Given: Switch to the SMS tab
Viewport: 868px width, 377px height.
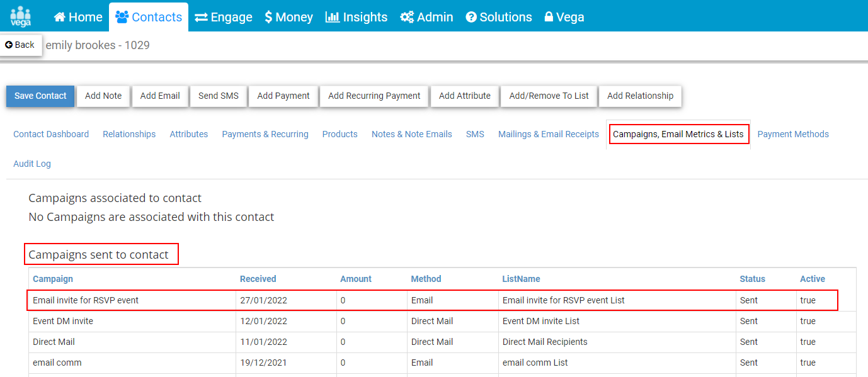Looking at the screenshot, I should click(x=475, y=134).
